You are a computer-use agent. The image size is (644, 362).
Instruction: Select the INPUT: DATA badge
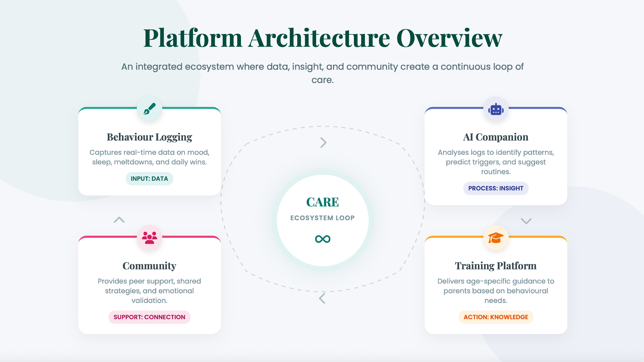click(x=149, y=179)
